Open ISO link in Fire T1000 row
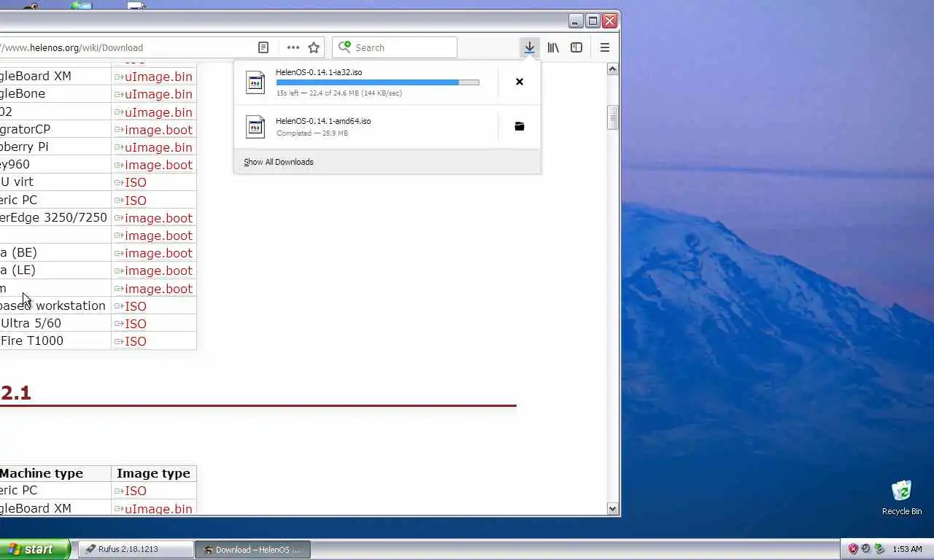 tap(136, 341)
